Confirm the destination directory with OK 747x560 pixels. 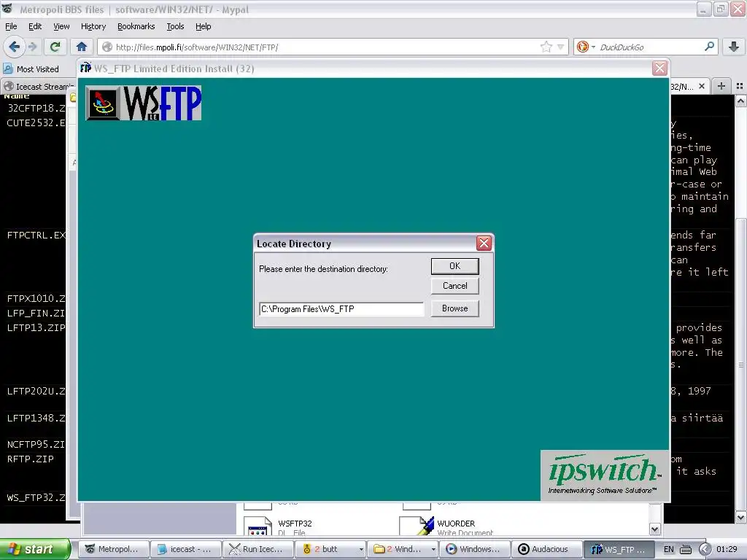(454, 266)
